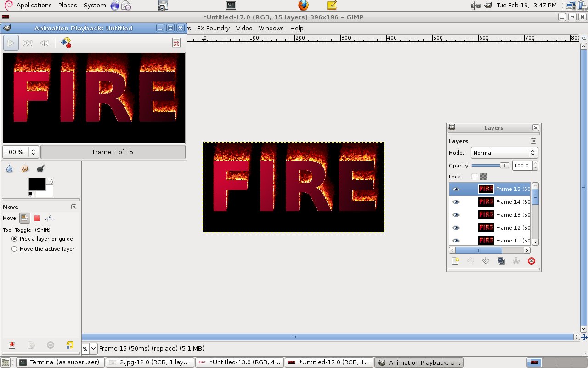Select 'Move the active layer' radio option
The image size is (588, 368).
(x=14, y=249)
